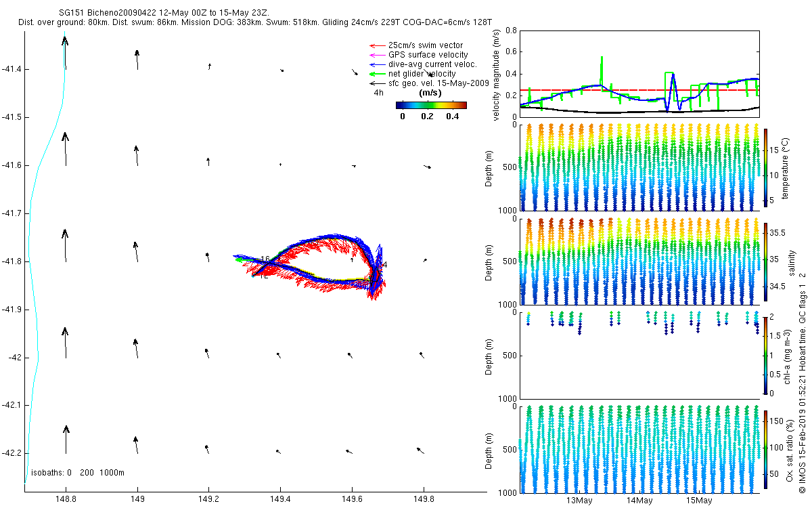Click the '15May' date tick label
This screenshot has width=812, height=508.
698,501
